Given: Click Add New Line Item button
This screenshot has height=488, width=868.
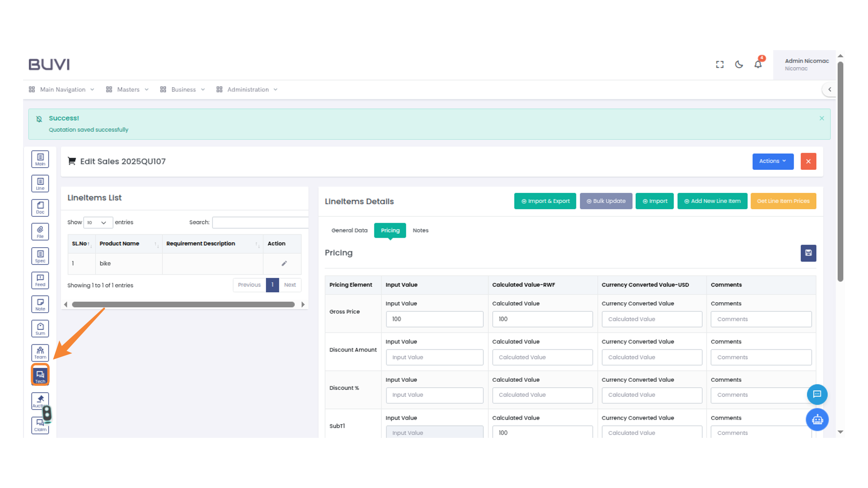Looking at the screenshot, I should 712,201.
